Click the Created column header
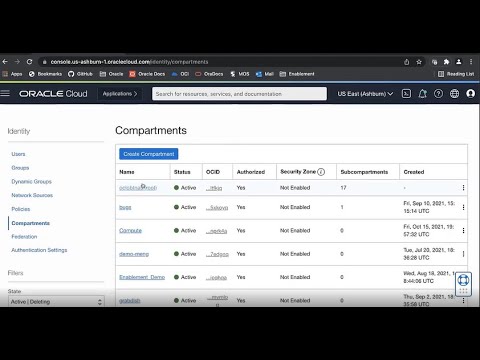Screen dimensions: 480x360 tap(414, 172)
